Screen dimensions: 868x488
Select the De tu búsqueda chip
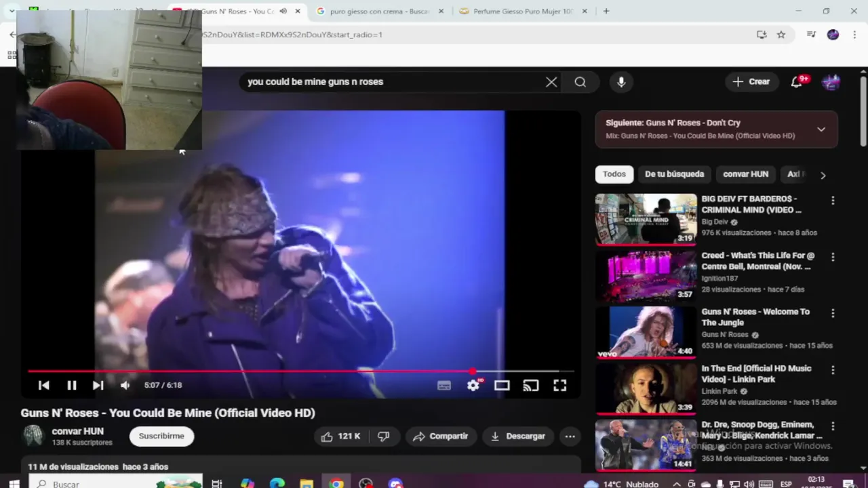coord(674,174)
